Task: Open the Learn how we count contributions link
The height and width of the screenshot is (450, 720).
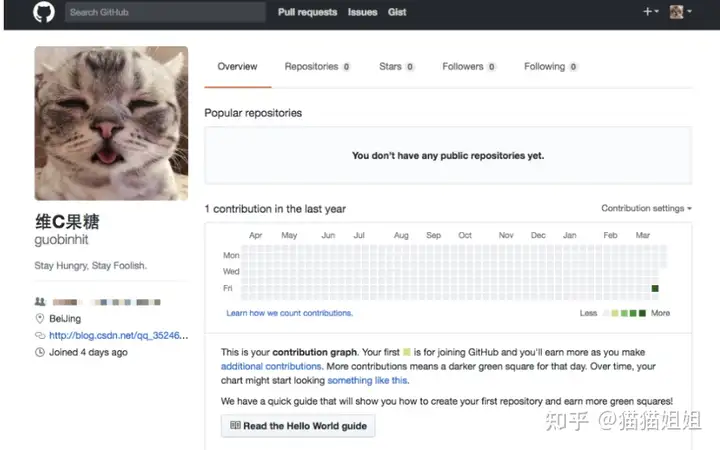Action: click(x=289, y=313)
